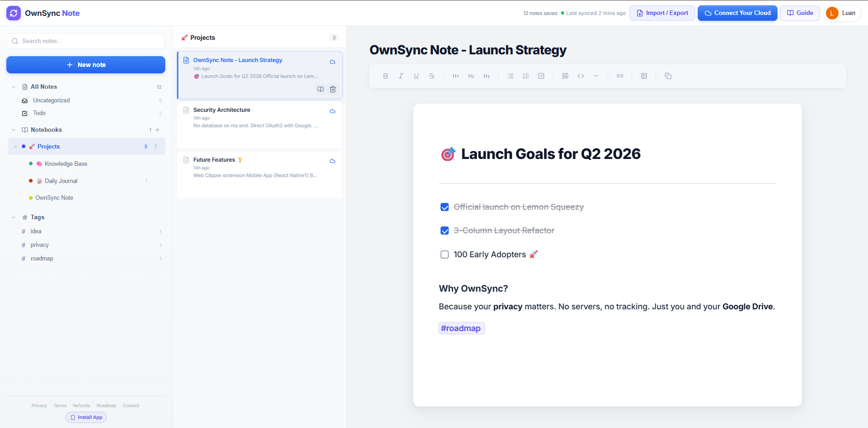The image size is (868, 428).
Task: Open reading mode with the book icon
Action: (x=321, y=89)
